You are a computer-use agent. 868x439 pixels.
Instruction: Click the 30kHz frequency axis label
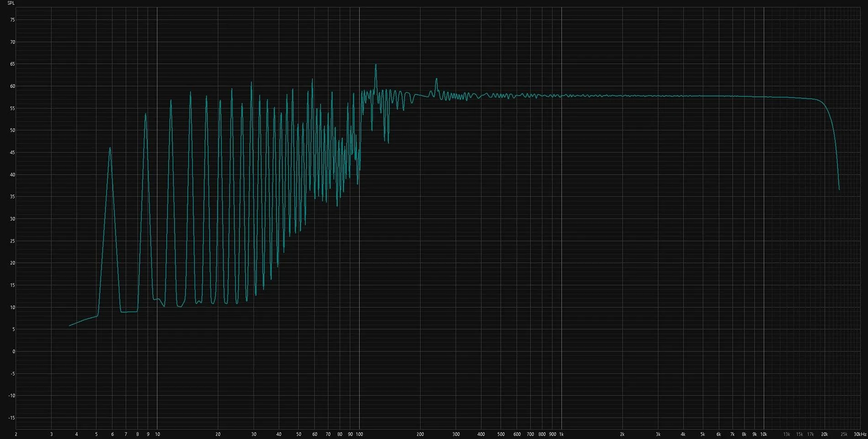point(860,434)
